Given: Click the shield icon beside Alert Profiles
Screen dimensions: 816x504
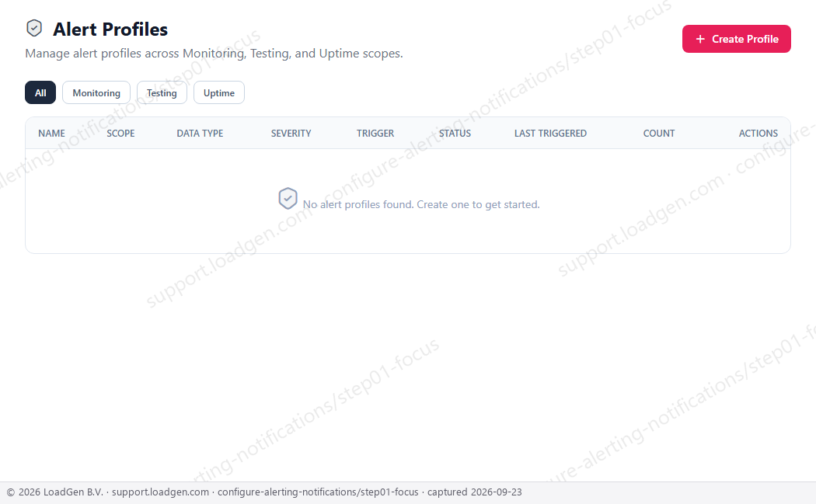Looking at the screenshot, I should click(x=34, y=28).
